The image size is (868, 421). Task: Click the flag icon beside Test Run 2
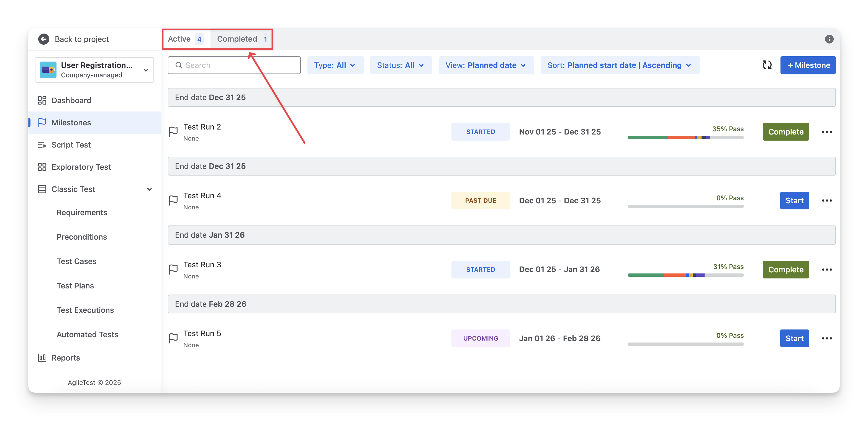173,131
